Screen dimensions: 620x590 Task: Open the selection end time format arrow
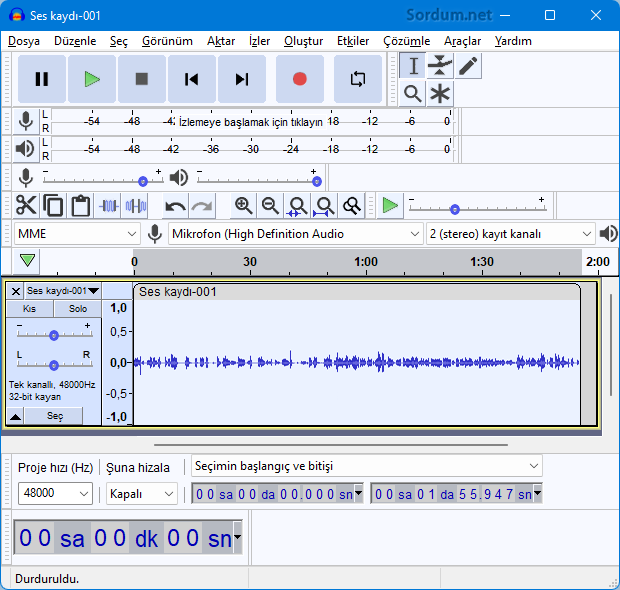click(x=537, y=493)
